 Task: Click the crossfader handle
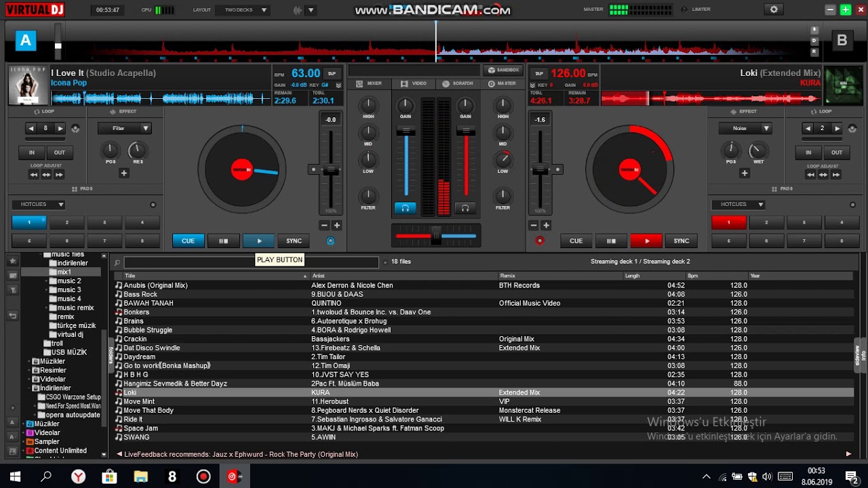tap(436, 234)
